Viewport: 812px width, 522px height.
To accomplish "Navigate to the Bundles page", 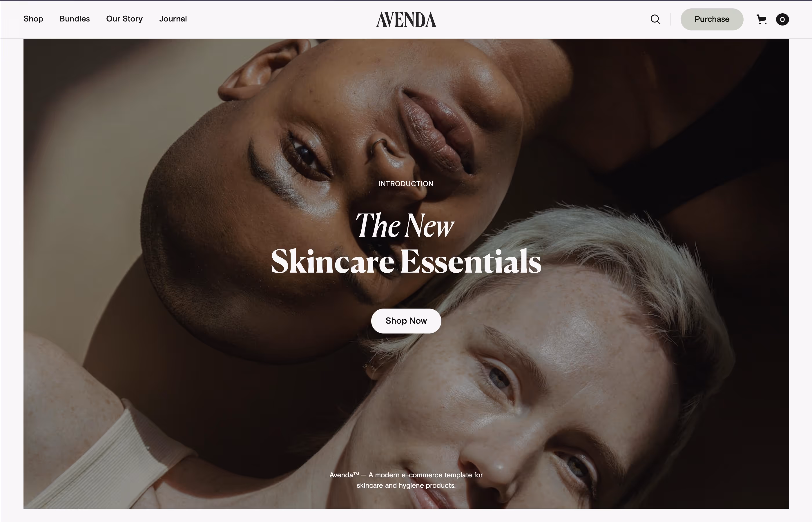I will point(75,19).
